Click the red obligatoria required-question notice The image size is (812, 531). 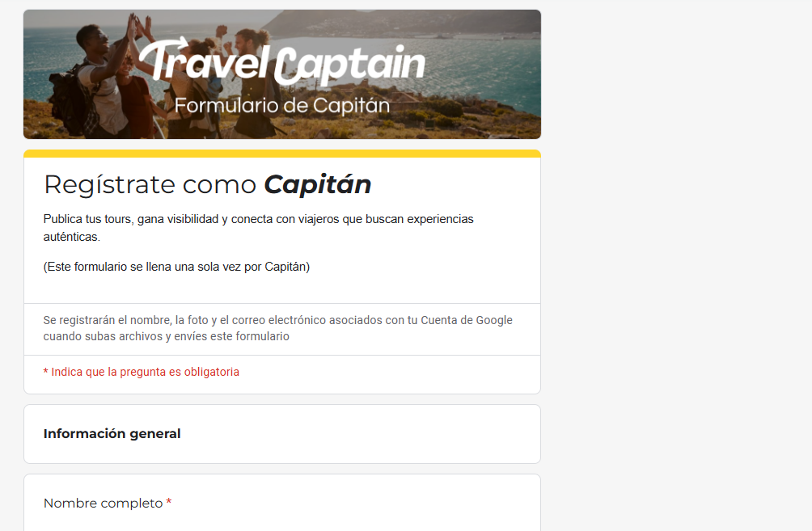(x=142, y=372)
